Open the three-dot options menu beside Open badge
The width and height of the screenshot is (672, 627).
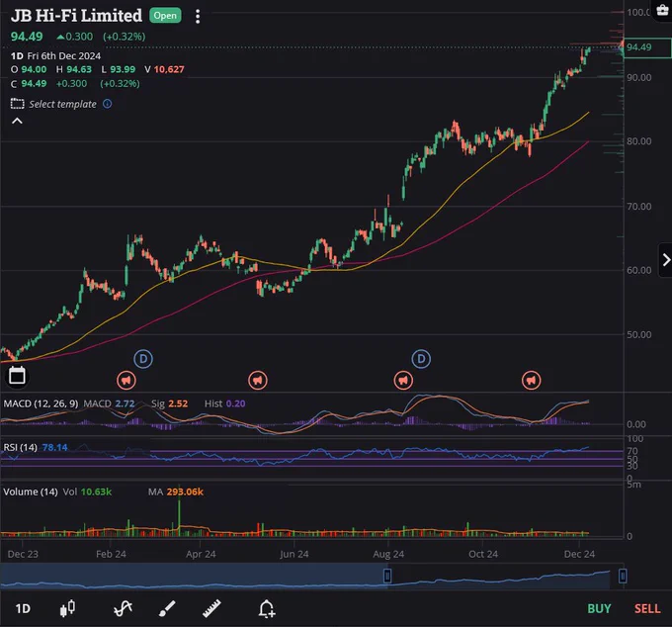pos(198,16)
